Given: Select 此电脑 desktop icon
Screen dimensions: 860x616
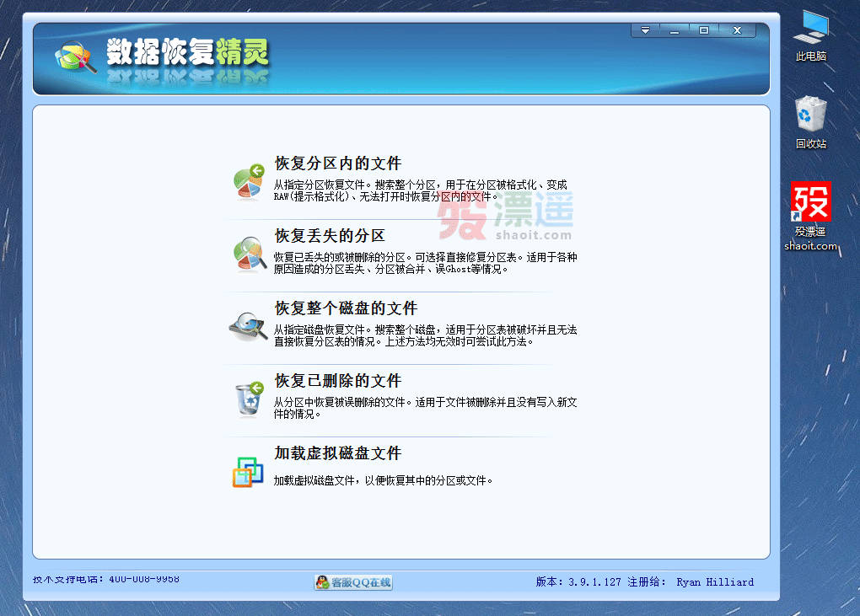Looking at the screenshot, I should pyautogui.click(x=810, y=36).
